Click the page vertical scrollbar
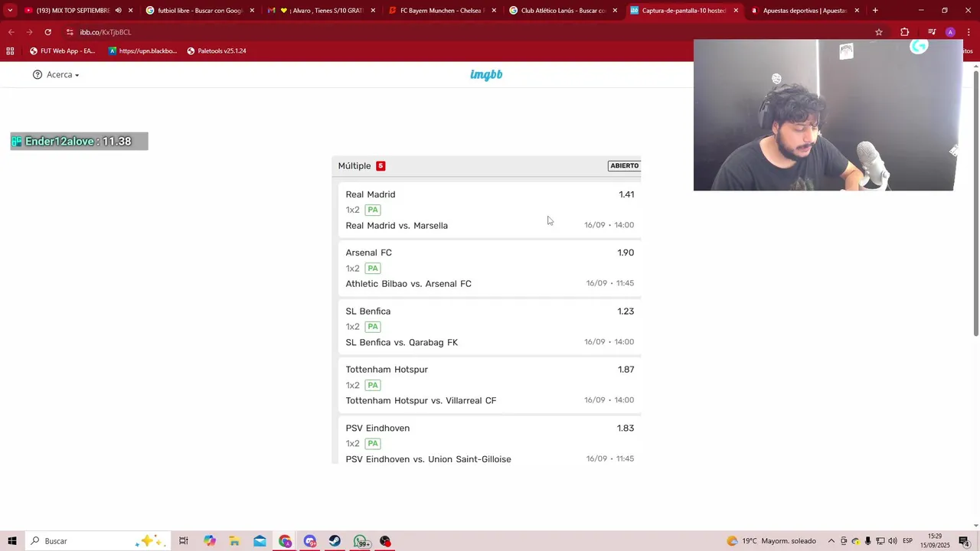The image size is (980, 551). point(975,203)
